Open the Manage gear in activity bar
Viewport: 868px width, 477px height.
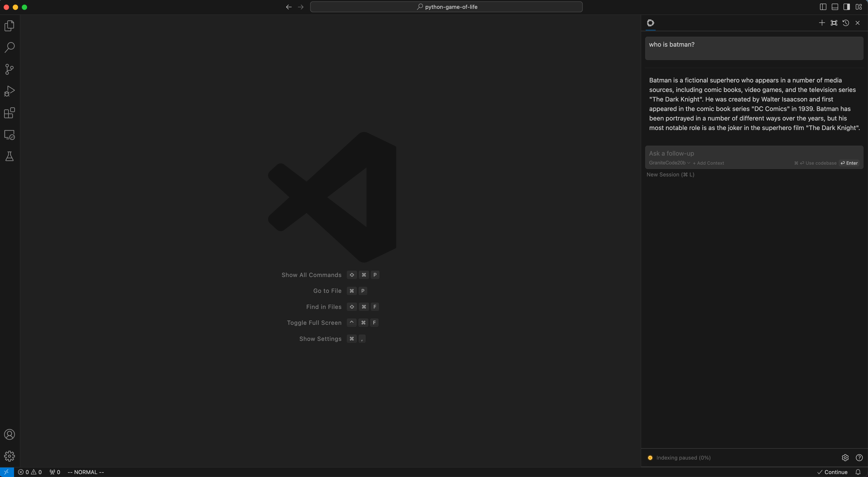(x=10, y=456)
